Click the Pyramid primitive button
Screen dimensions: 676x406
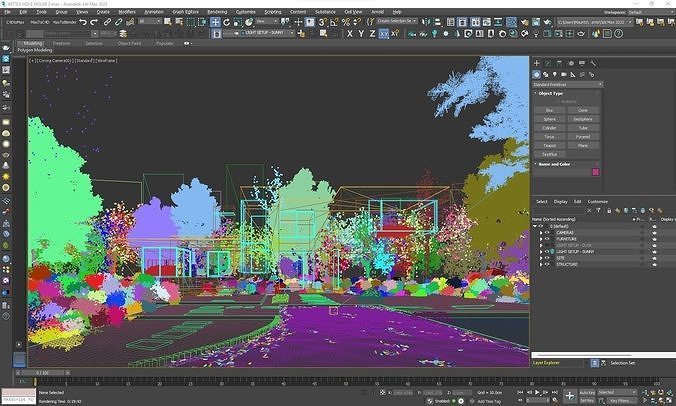point(583,137)
